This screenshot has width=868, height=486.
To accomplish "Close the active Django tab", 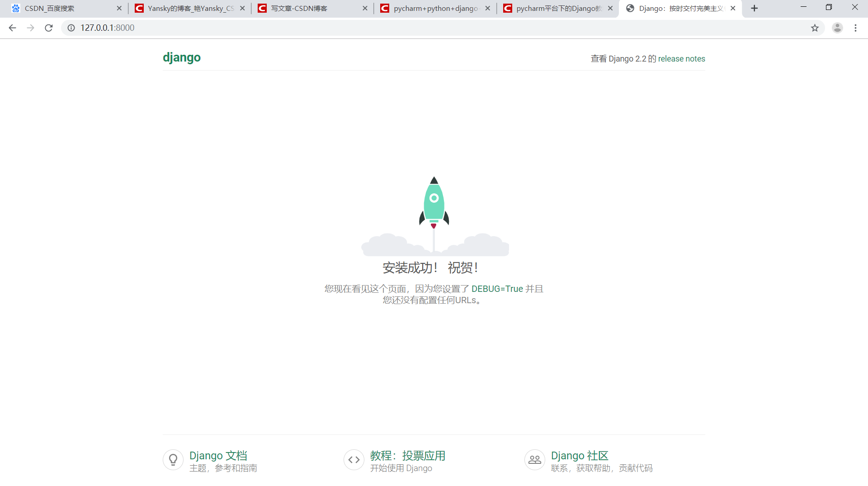I will tap(733, 8).
